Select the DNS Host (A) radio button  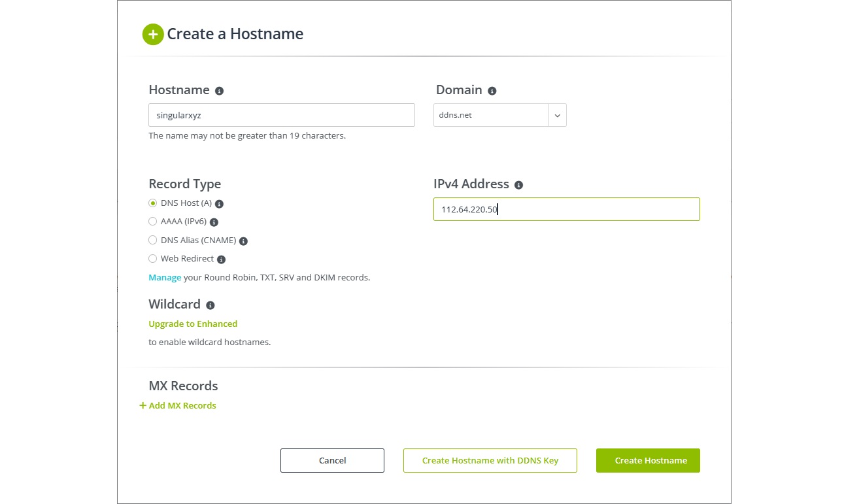click(153, 203)
